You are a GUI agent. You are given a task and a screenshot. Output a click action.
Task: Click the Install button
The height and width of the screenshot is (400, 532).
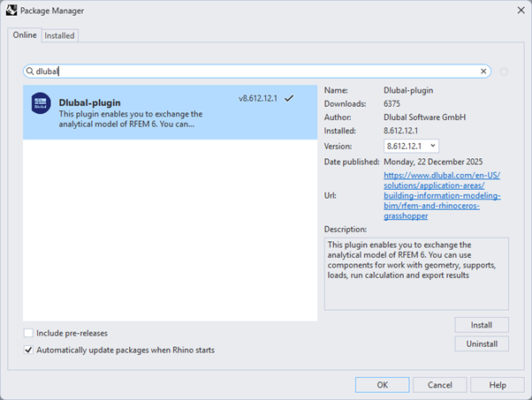(482, 325)
